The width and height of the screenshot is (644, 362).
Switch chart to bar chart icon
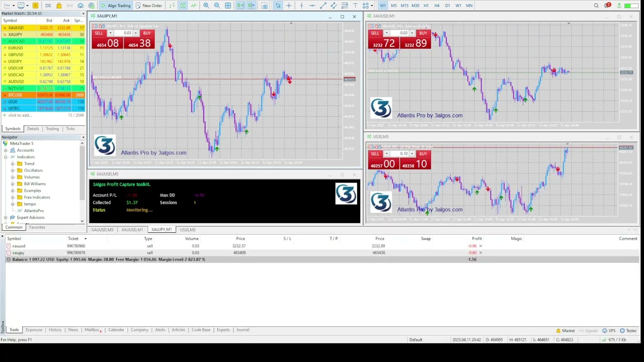[x=172, y=6]
